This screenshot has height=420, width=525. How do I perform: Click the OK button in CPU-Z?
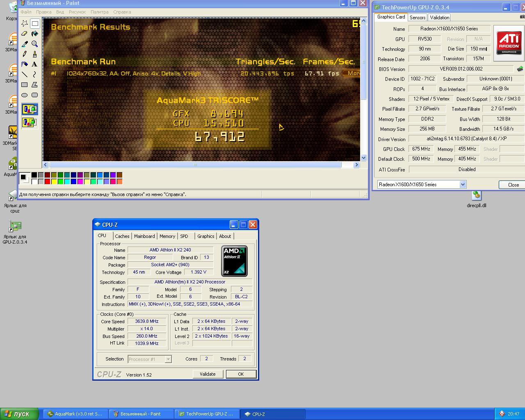pos(241,374)
